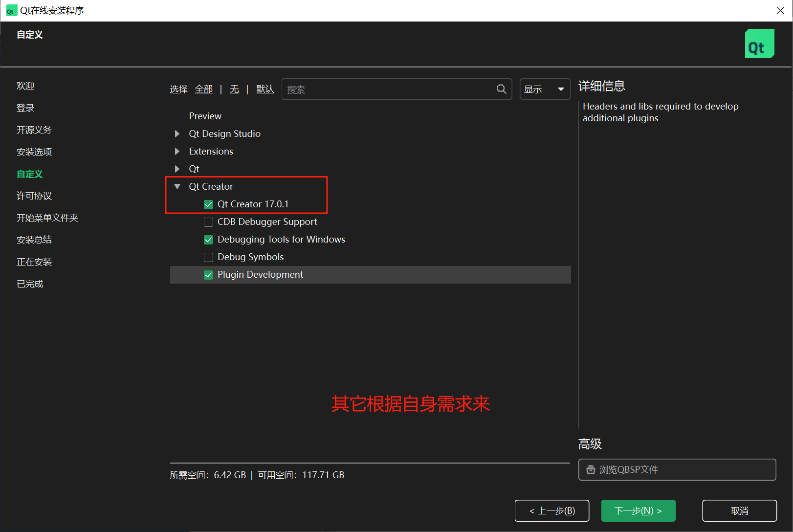Expand the Qt tree node
Screen dimensions: 793x532
click(177, 169)
